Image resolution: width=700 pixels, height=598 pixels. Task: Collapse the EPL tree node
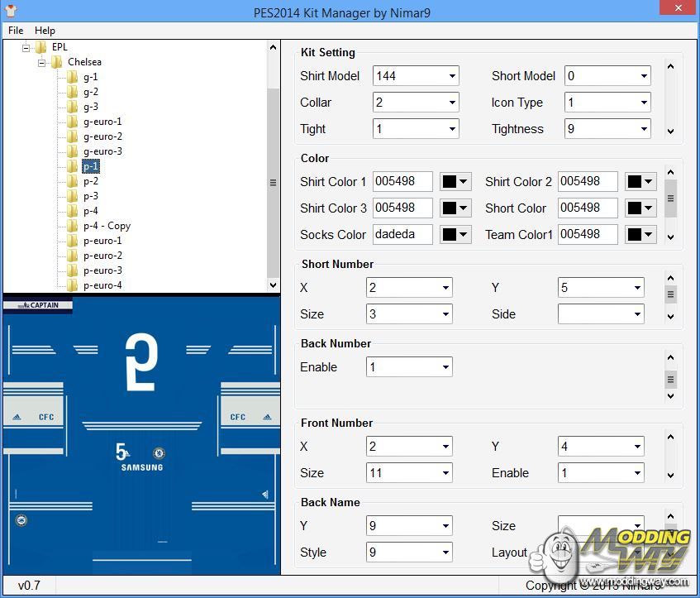click(26, 47)
